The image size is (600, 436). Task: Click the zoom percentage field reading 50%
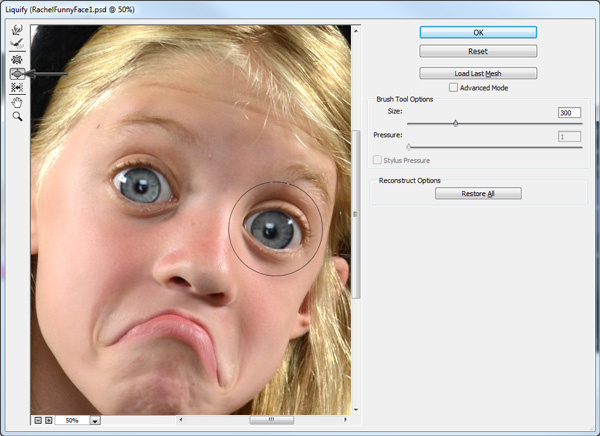click(72, 420)
